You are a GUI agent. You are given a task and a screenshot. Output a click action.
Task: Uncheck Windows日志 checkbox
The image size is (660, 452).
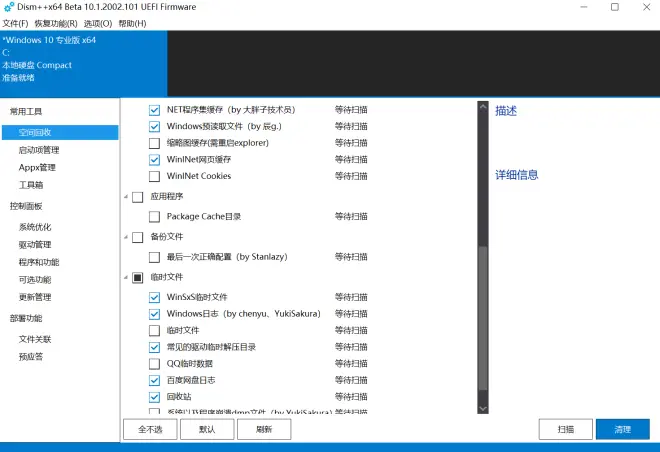coord(154,314)
